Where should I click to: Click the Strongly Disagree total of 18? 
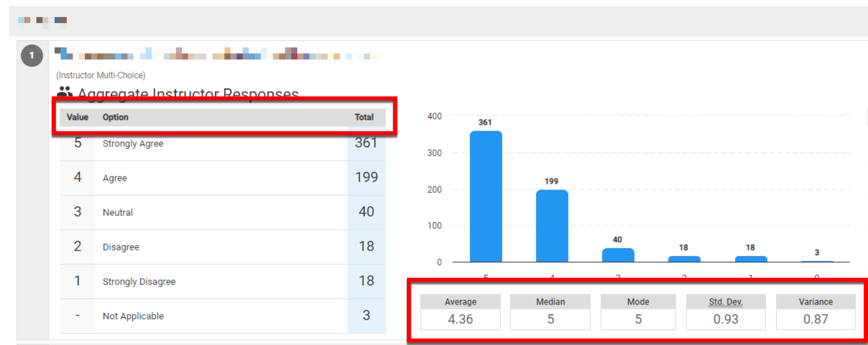[366, 281]
